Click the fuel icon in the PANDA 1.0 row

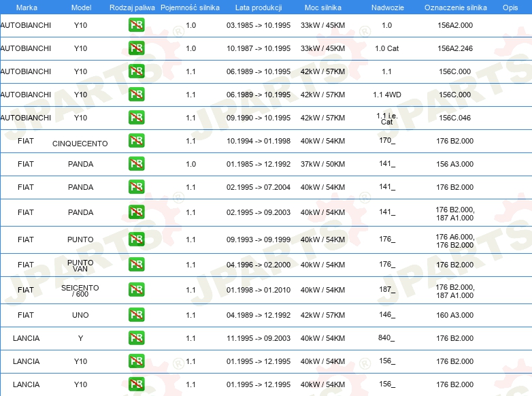(136, 163)
